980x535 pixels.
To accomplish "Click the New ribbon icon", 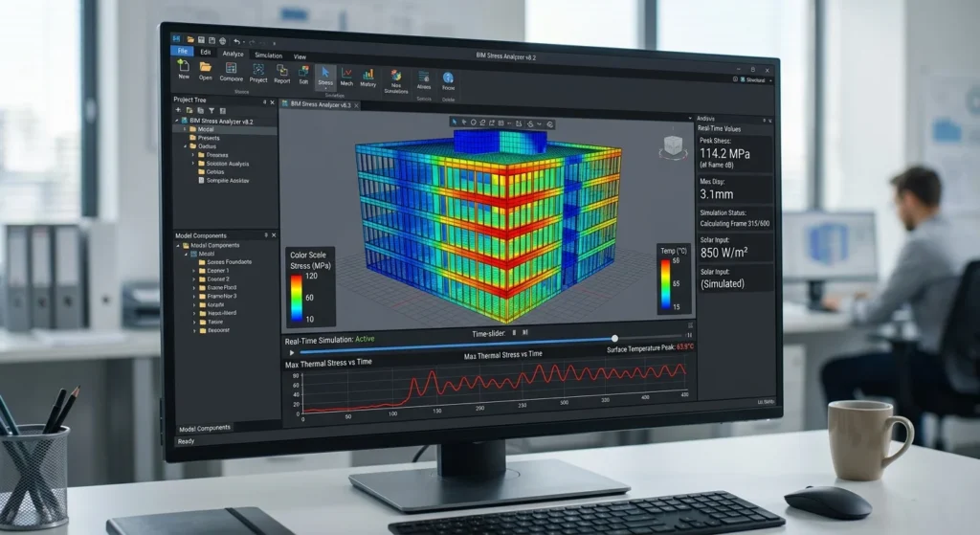I will coord(184,66).
